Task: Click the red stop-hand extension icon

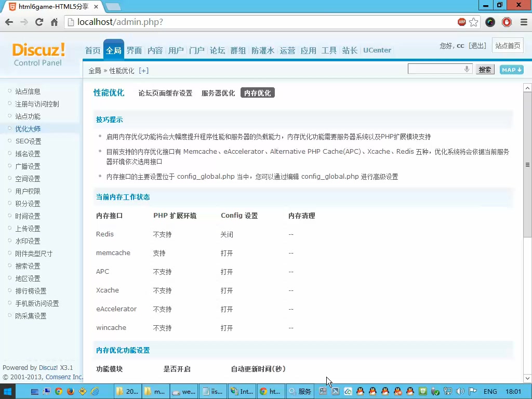Action: (x=507, y=22)
